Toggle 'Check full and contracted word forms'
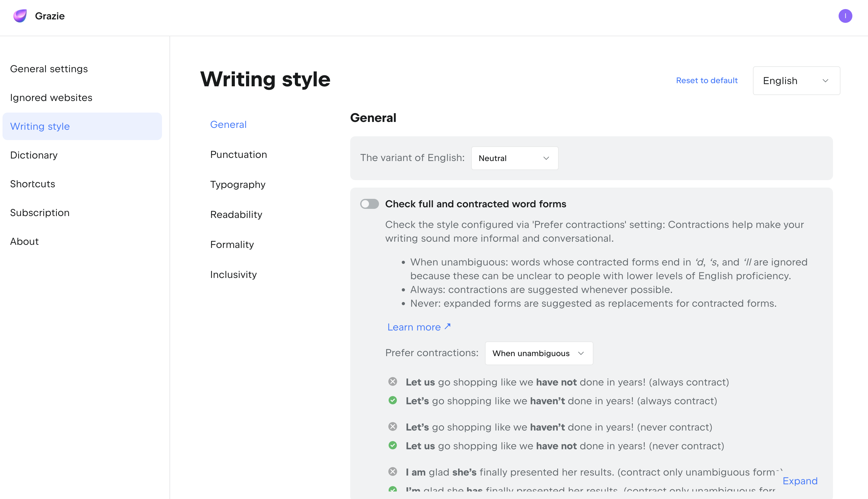The height and width of the screenshot is (499, 868). click(x=369, y=204)
